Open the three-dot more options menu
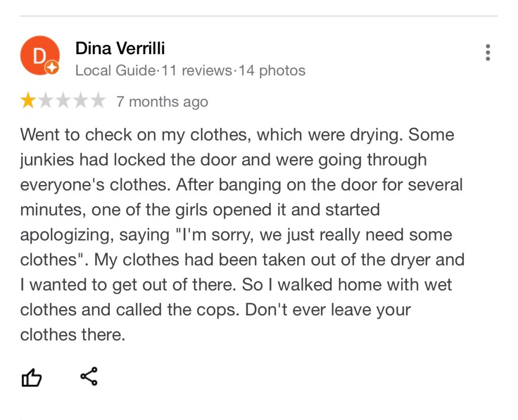Image resolution: width=518 pixels, height=420 pixels. (x=488, y=53)
